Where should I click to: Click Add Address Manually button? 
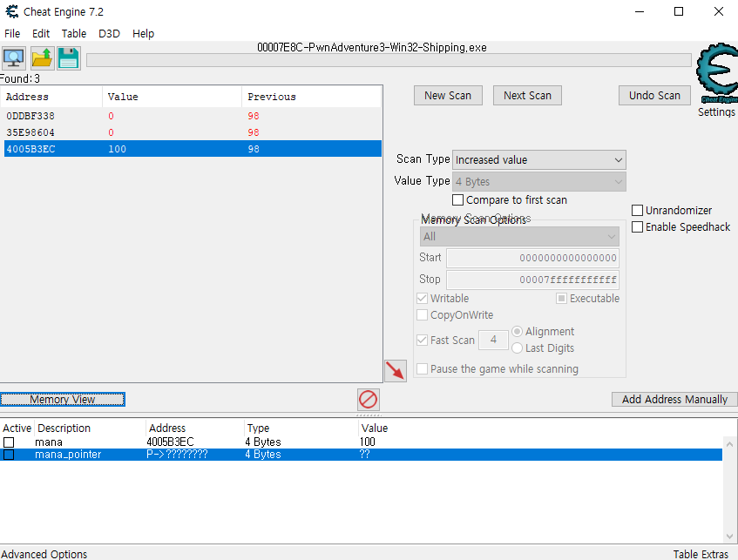(674, 400)
